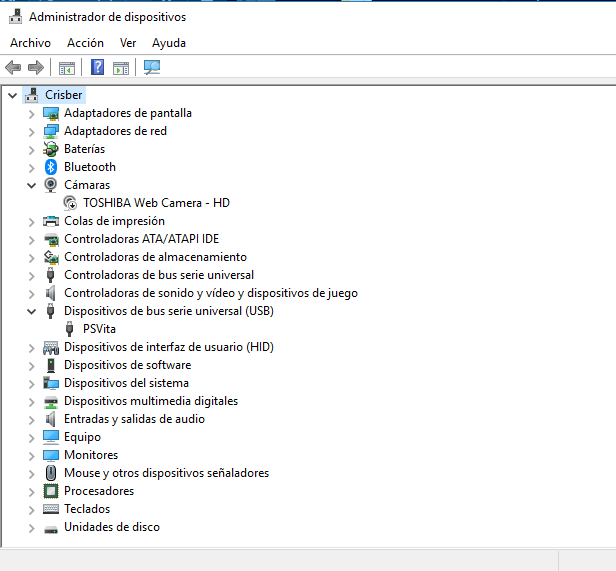Click the Controladoras de sonido speaker icon
616x571 pixels.
pos(50,293)
